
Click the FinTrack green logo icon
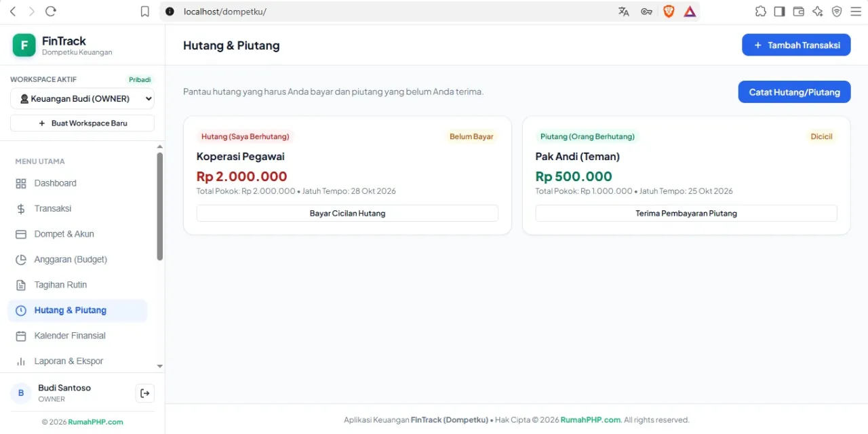24,45
